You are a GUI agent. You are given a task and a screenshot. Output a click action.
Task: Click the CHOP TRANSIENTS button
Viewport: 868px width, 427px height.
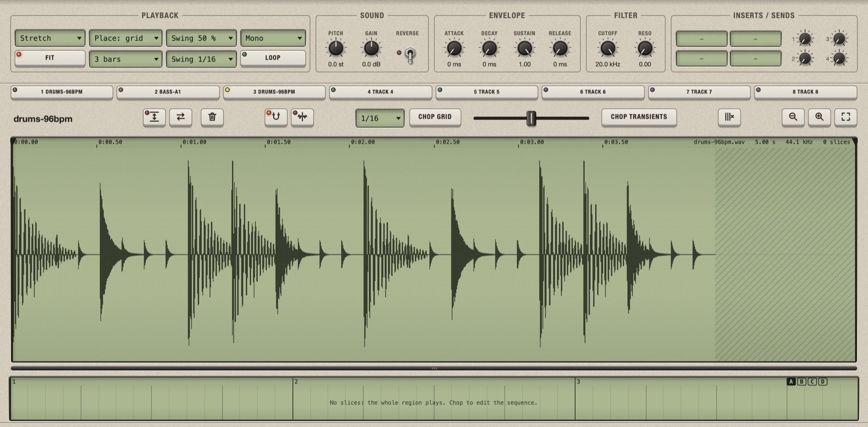[x=639, y=117]
